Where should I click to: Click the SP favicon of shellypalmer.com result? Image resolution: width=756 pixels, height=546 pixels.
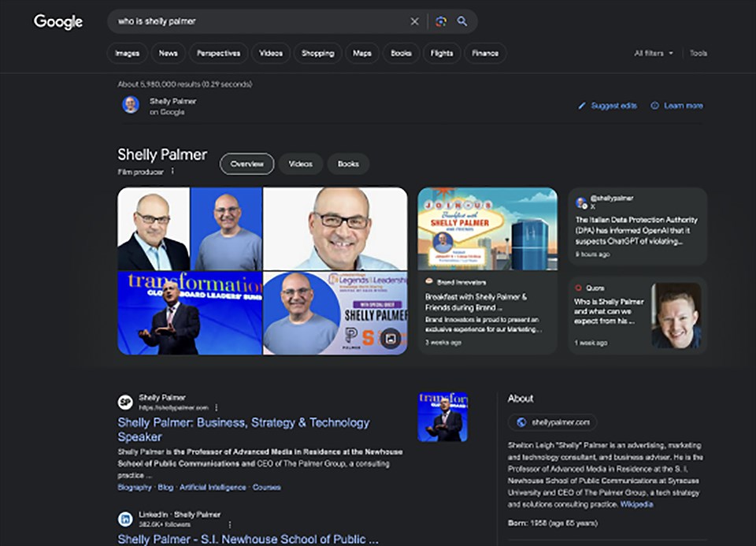coord(125,402)
